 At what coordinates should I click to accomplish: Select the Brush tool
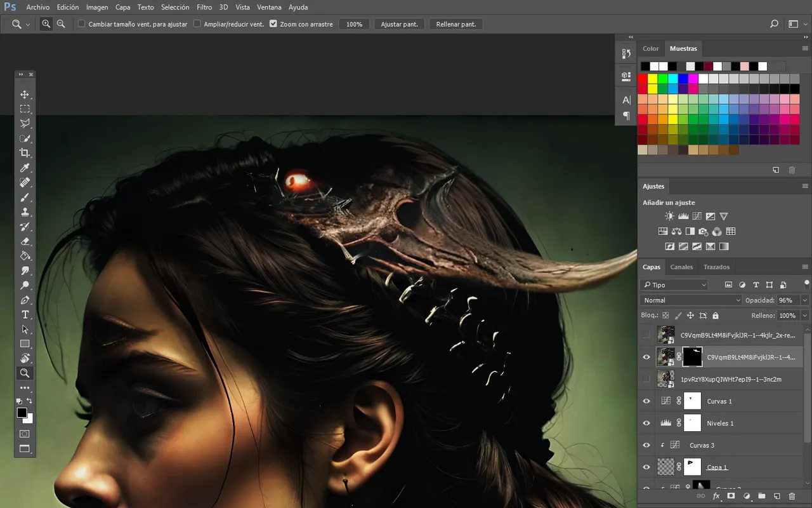coord(25,197)
